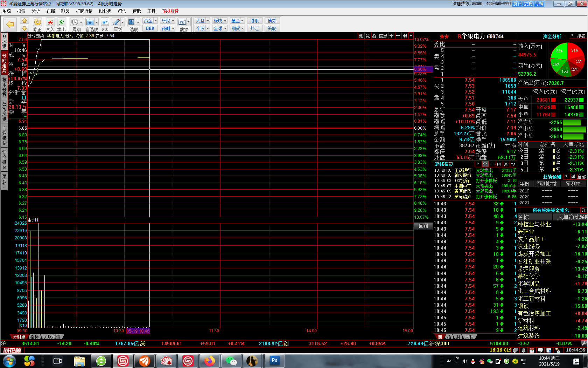Click the speech bubble message icon in status bar
The height and width of the screenshot is (368, 588).
point(540,350)
